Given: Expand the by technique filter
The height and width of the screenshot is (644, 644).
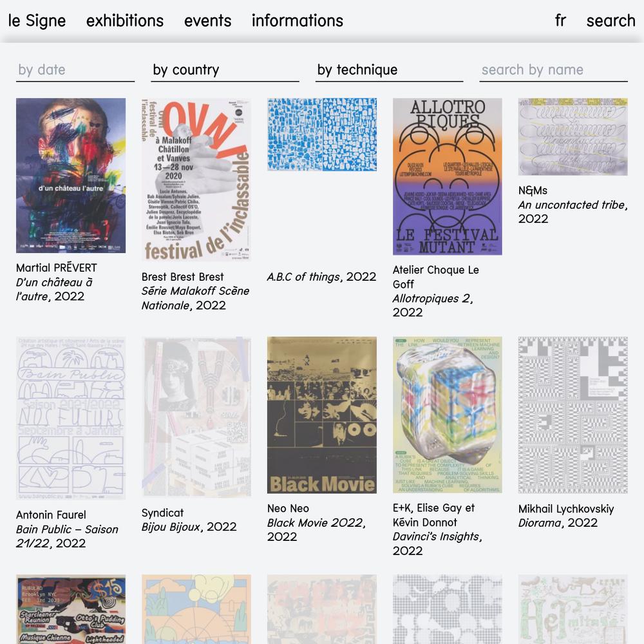Looking at the screenshot, I should coord(389,70).
